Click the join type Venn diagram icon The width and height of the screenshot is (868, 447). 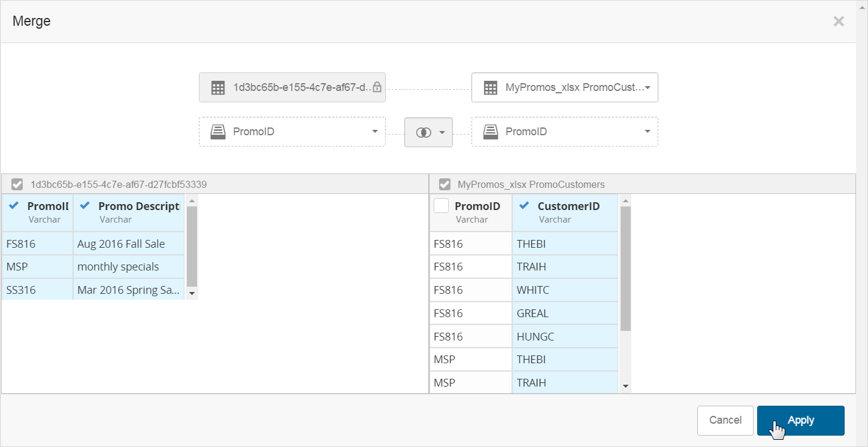pos(423,132)
